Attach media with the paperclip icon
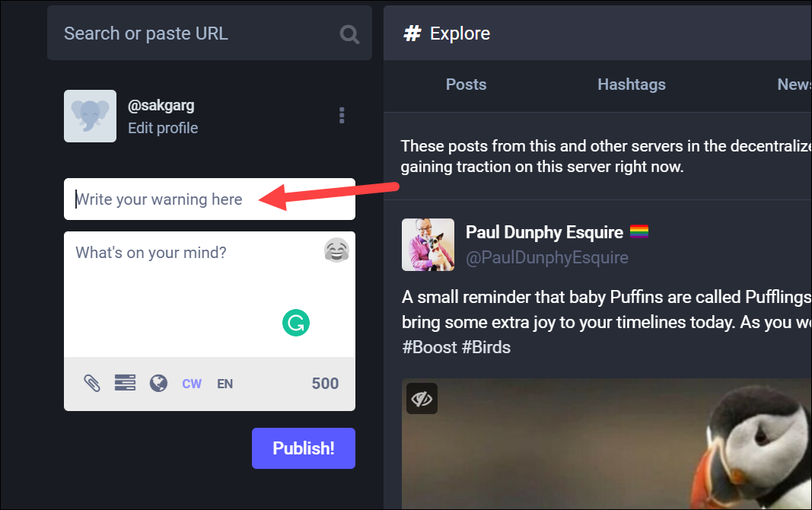 (x=92, y=383)
